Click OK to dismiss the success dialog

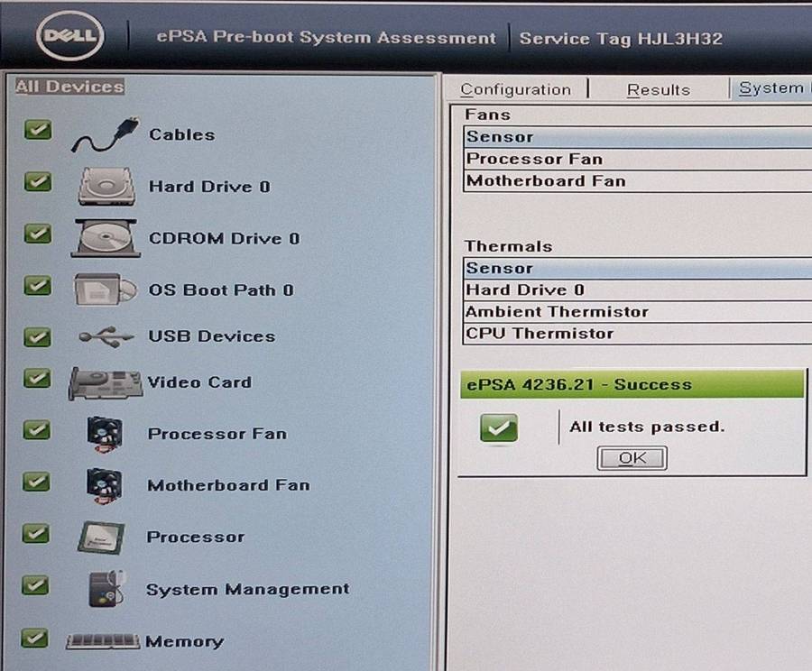click(631, 458)
